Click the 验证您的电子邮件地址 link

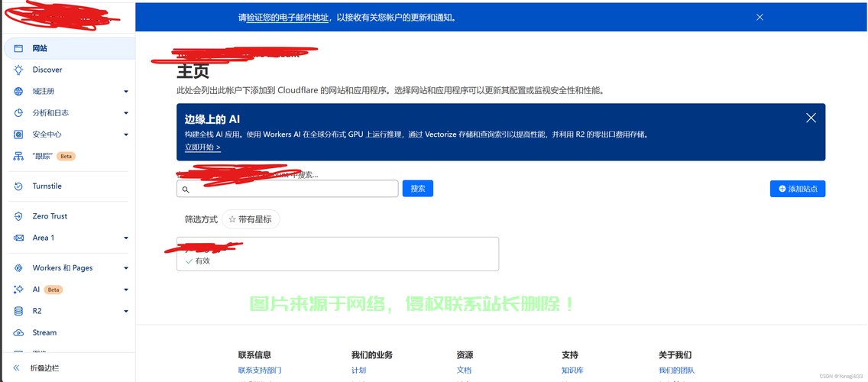(x=287, y=17)
